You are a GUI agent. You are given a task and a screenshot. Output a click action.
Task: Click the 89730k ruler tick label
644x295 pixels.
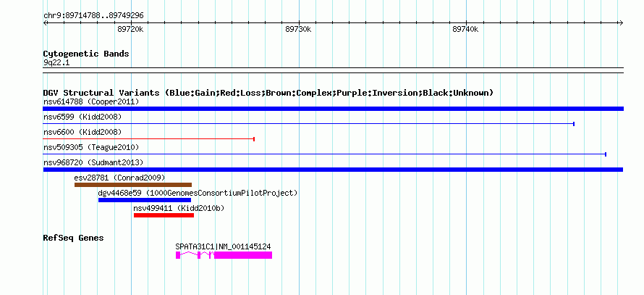click(x=298, y=30)
